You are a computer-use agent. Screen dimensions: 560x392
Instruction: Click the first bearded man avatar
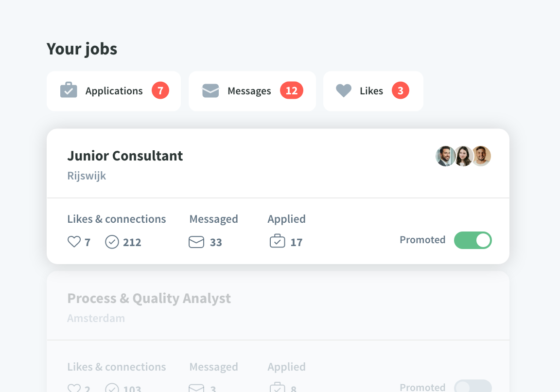point(445,156)
